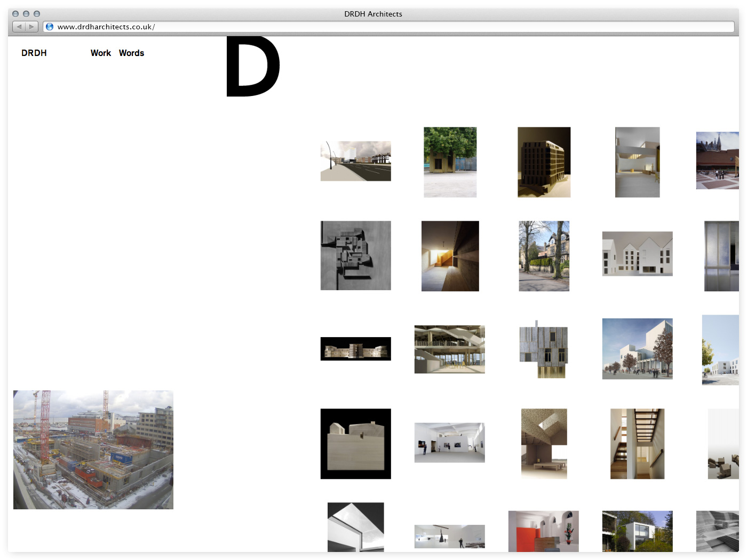Click the browser forward arrow button
747x560 pixels.
point(31,27)
